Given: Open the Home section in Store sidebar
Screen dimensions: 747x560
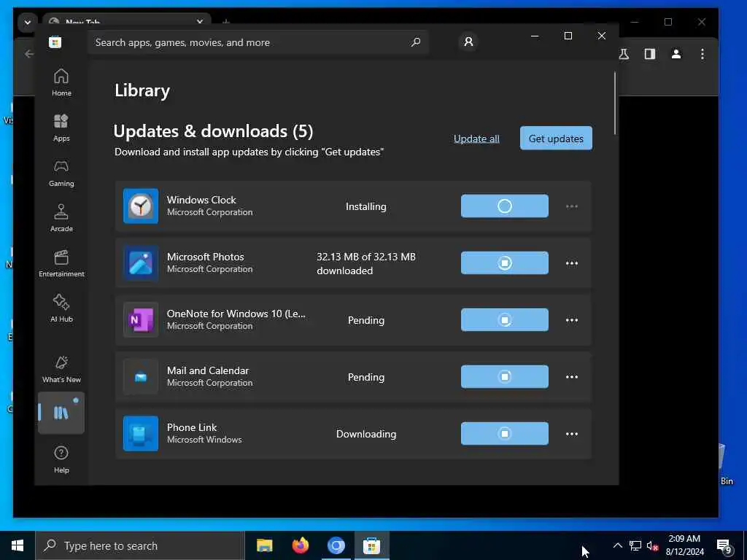Looking at the screenshot, I should click(61, 83).
